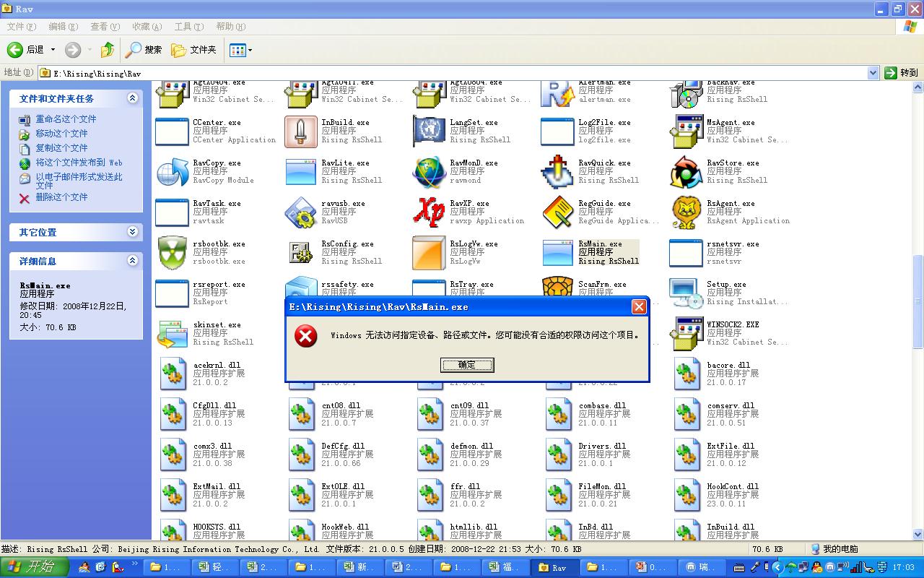Select the Log2File.exe icon
Image resolution: width=924 pixels, height=578 pixels.
coord(557,131)
